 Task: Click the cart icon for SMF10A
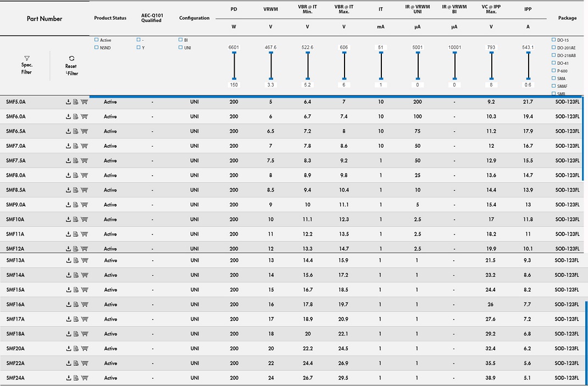[84, 220]
